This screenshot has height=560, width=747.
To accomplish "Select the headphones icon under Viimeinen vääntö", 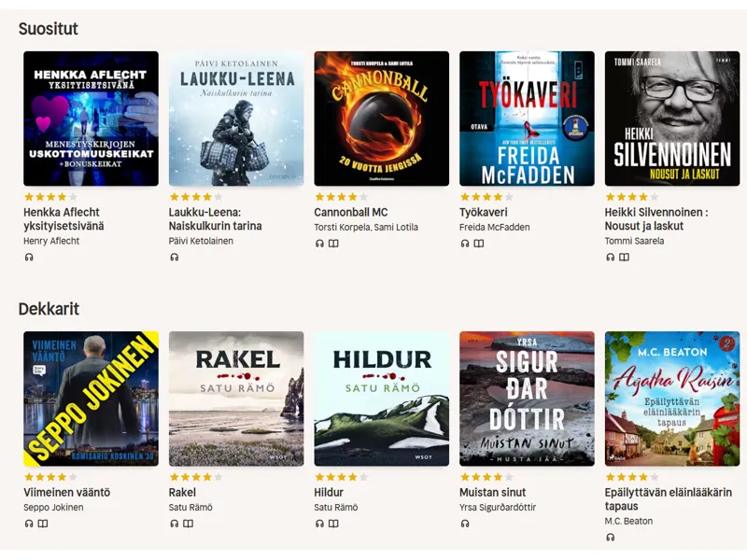I will [29, 524].
